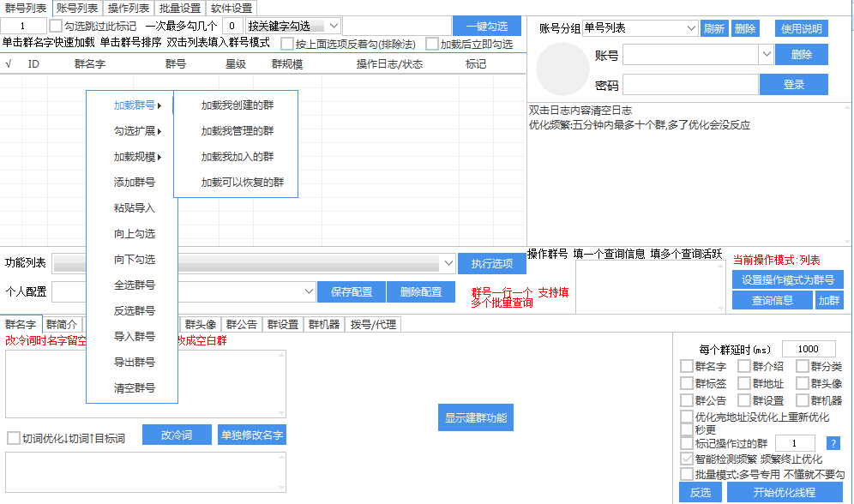Image resolution: width=854 pixels, height=504 pixels.
Task: Switch to the 账号列表 tab
Action: [x=77, y=9]
